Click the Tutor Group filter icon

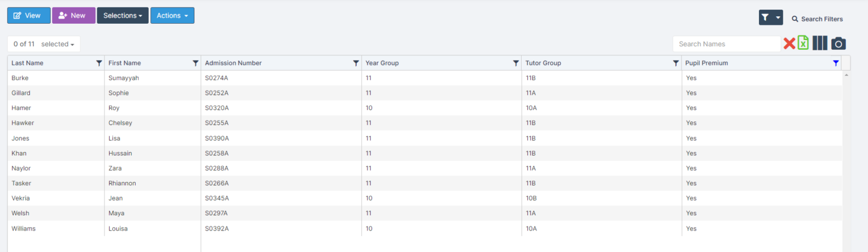[x=676, y=63]
